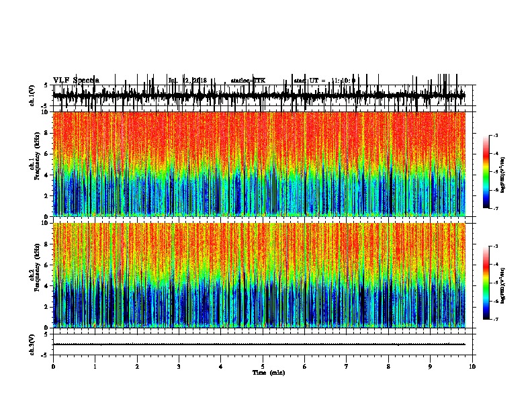
Task: Click the ch.1 spectrogram panel
Action: click(259, 164)
